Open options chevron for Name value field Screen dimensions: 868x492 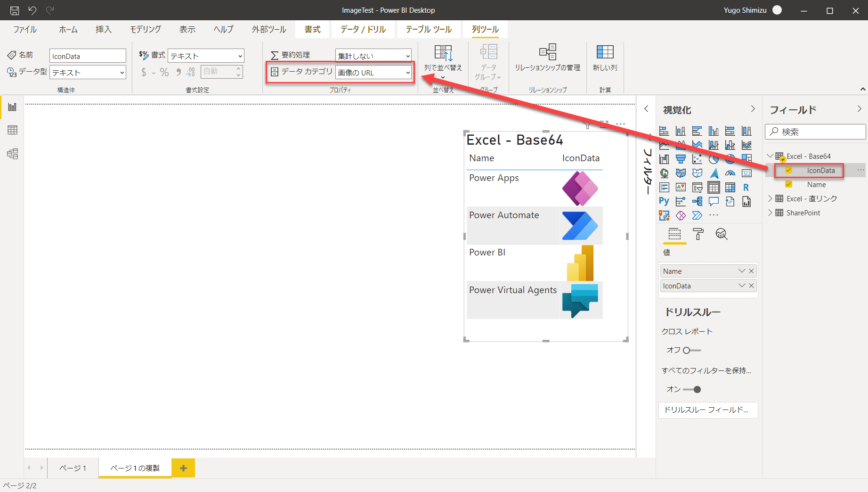coord(742,271)
